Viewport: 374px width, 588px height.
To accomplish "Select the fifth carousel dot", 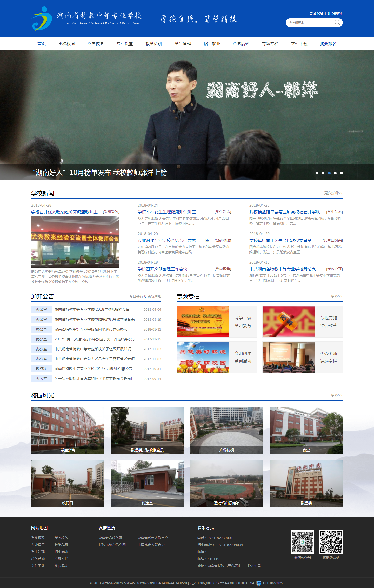I will [342, 173].
